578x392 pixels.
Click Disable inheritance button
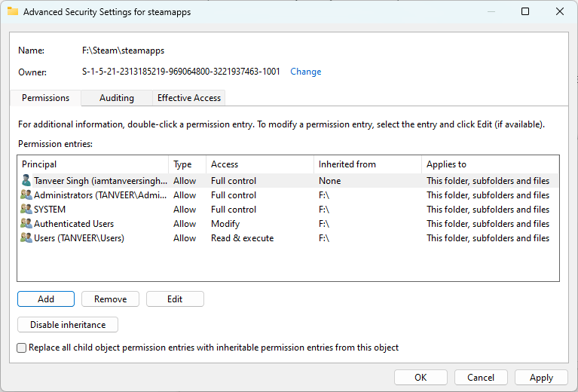68,324
